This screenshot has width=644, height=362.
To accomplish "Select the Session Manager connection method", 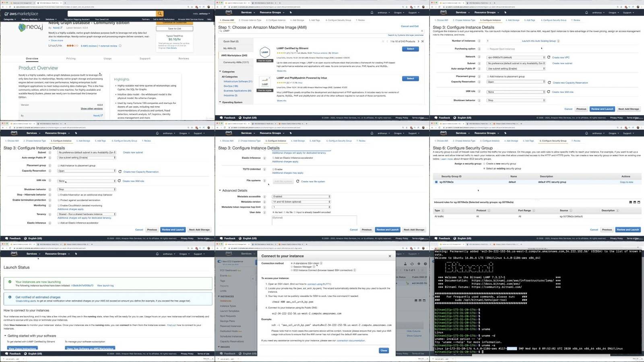I will [x=292, y=267].
